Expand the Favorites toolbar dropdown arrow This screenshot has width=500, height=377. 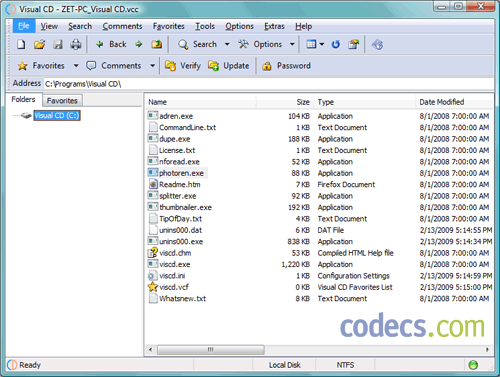tap(76, 66)
